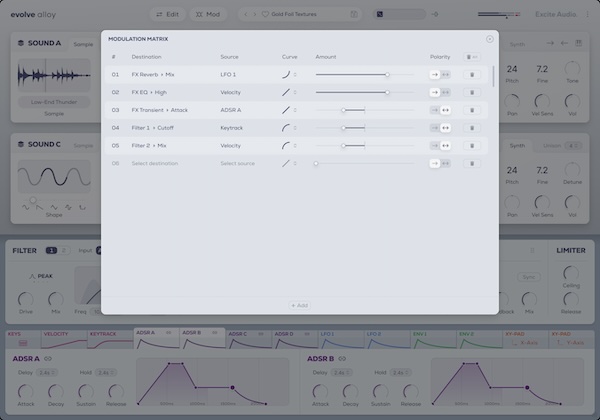Screen dimensions: 600x420
Task: Click the Sound A layer icon
Action: (21, 43)
